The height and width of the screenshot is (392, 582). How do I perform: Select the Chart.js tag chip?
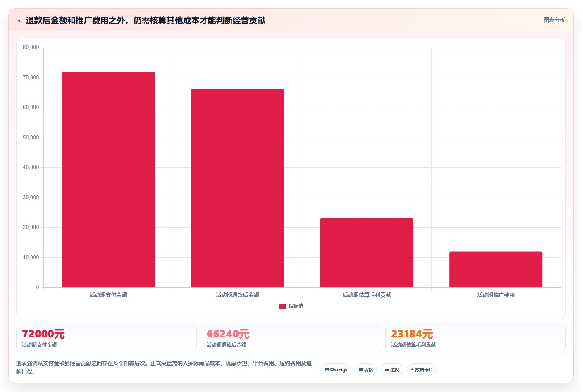coord(336,370)
